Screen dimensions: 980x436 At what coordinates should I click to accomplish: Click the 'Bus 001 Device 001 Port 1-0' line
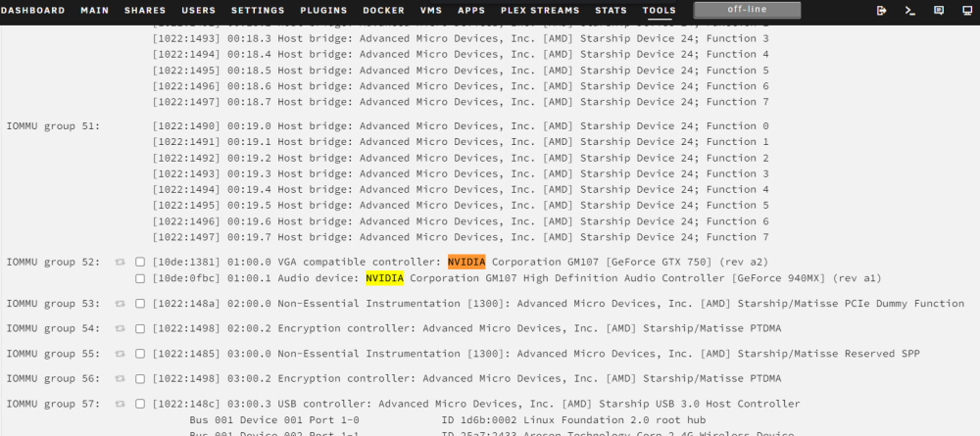(274, 420)
